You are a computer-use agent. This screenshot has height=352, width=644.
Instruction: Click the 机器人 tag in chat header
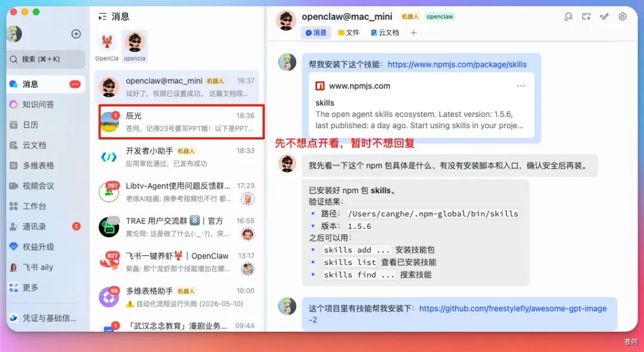pyautogui.click(x=410, y=17)
